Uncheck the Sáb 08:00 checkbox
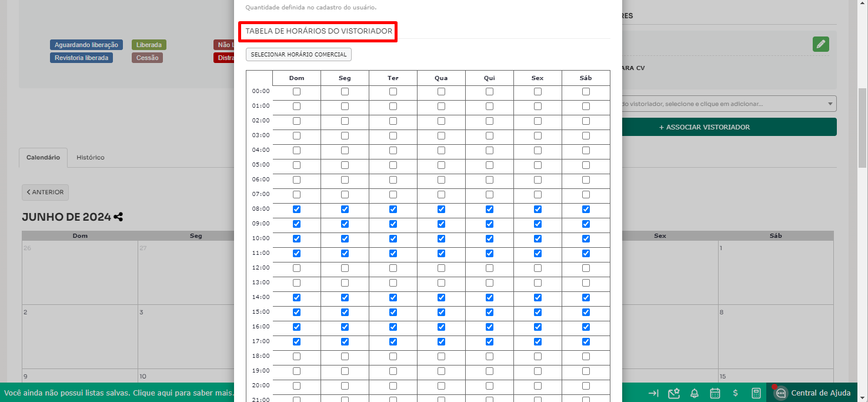 tap(586, 209)
